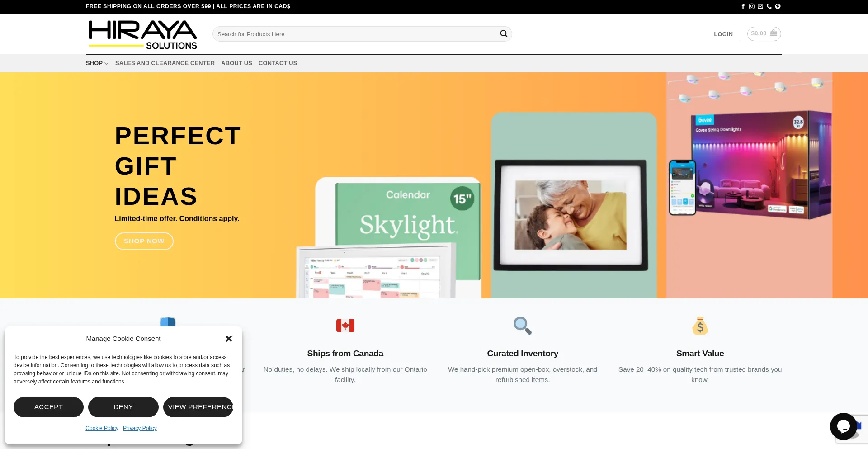Click the search magnifier icon
868x449 pixels.
(504, 34)
